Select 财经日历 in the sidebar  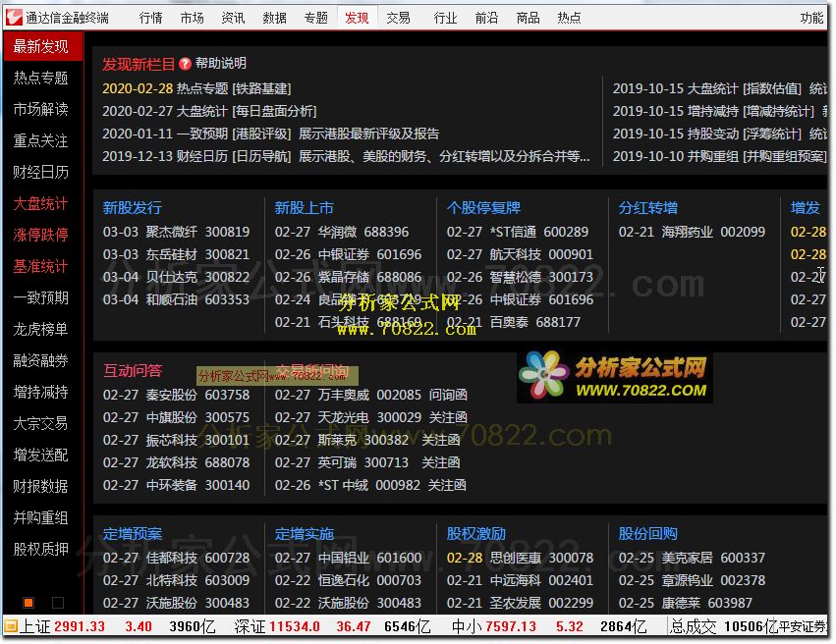pyautogui.click(x=41, y=172)
